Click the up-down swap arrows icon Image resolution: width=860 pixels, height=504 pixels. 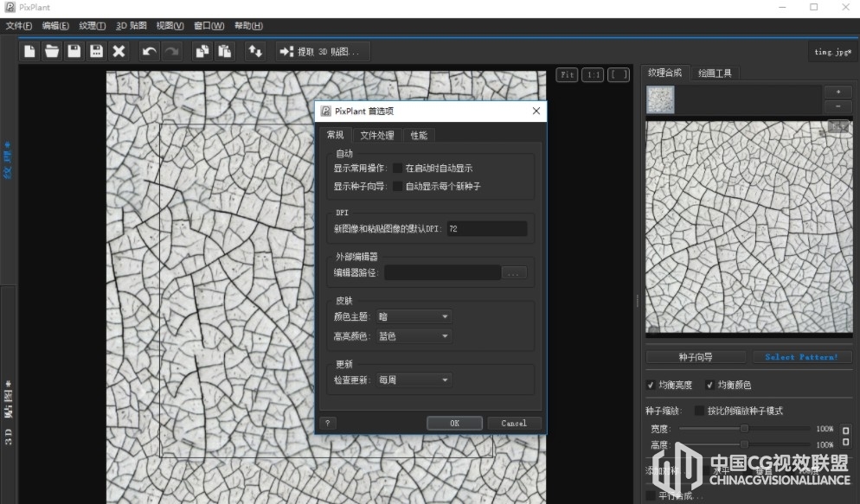255,52
